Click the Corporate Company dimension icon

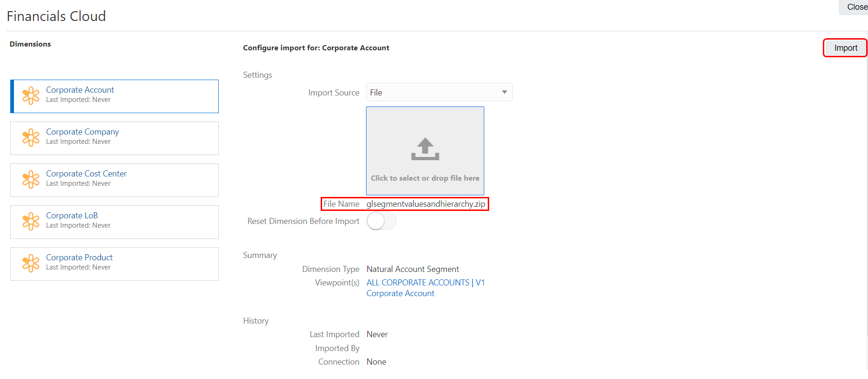[x=31, y=137]
